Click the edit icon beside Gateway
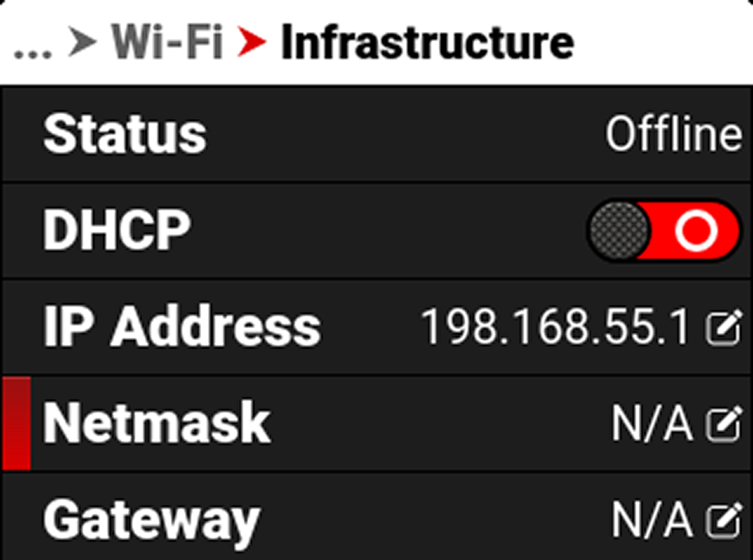753x560 pixels. [724, 520]
